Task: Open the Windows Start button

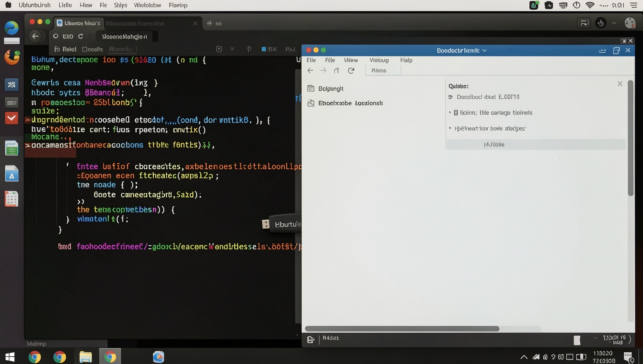Action: click(10, 357)
